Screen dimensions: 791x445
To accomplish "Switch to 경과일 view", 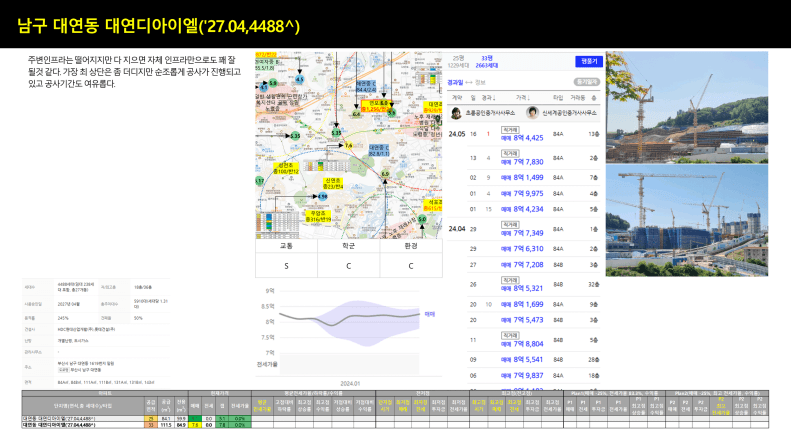I will (x=455, y=82).
